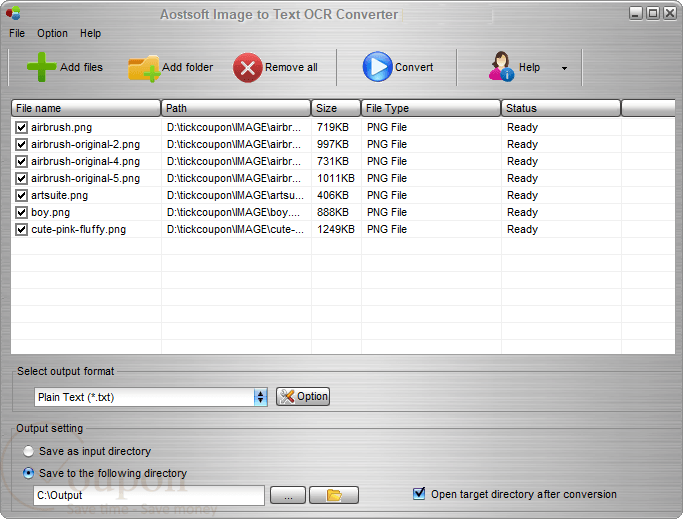Maximize the OCR Converter window
Viewport: 683px width, 519px height.
(x=653, y=13)
